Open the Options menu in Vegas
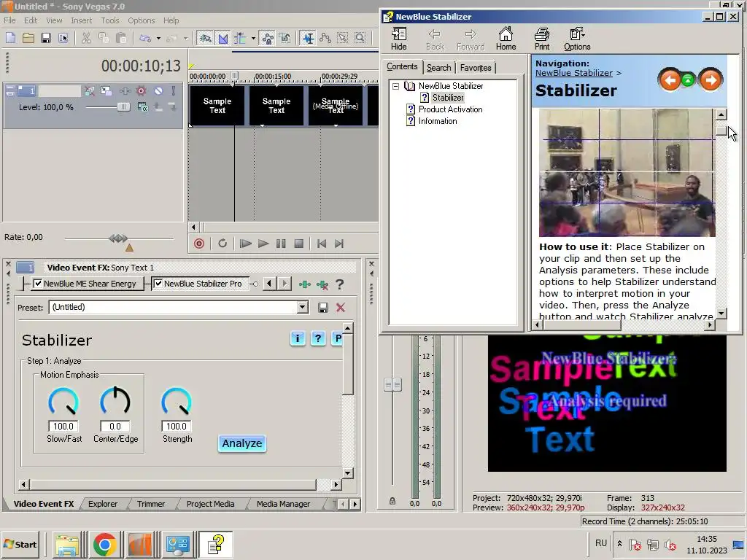 [141, 20]
